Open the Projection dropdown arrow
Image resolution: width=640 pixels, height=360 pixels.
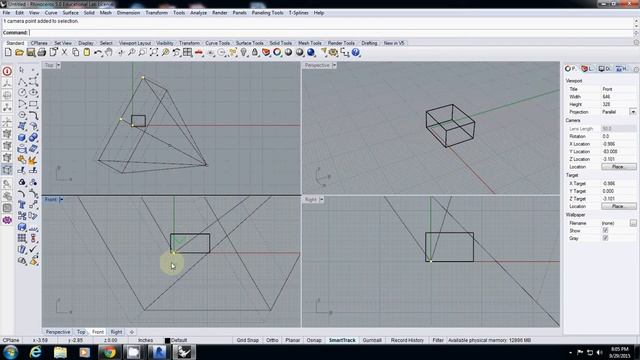click(x=633, y=112)
